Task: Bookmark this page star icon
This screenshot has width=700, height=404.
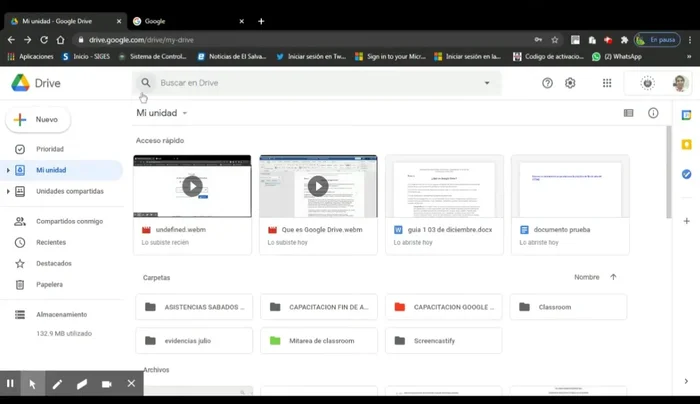Action: [554, 40]
